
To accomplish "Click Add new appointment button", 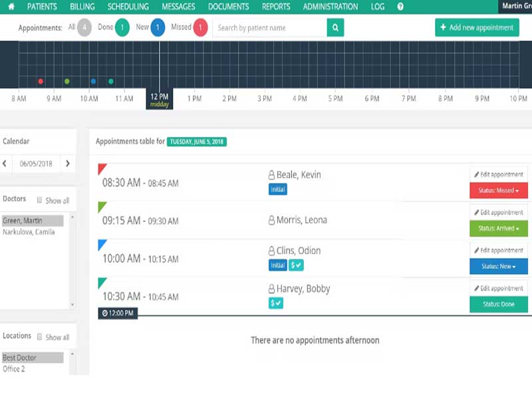I will pyautogui.click(x=477, y=27).
